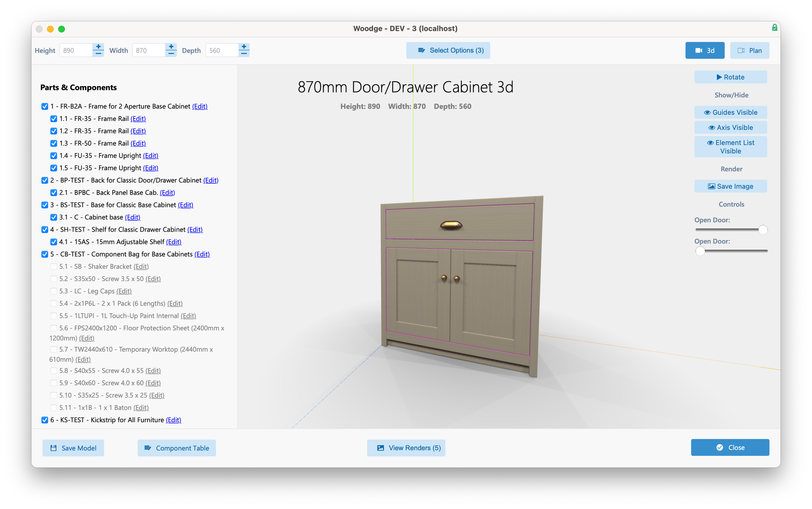View Renders (5) gallery
This screenshot has width=812, height=509.
pyautogui.click(x=406, y=448)
